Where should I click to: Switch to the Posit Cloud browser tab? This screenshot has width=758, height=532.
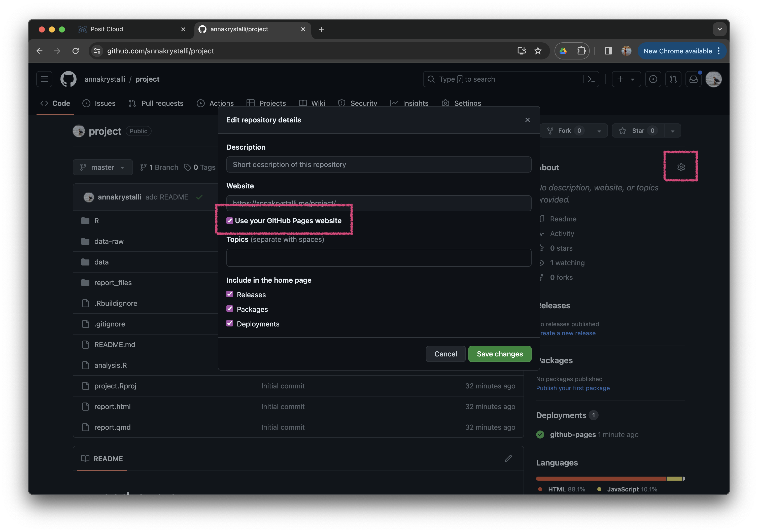pos(132,29)
